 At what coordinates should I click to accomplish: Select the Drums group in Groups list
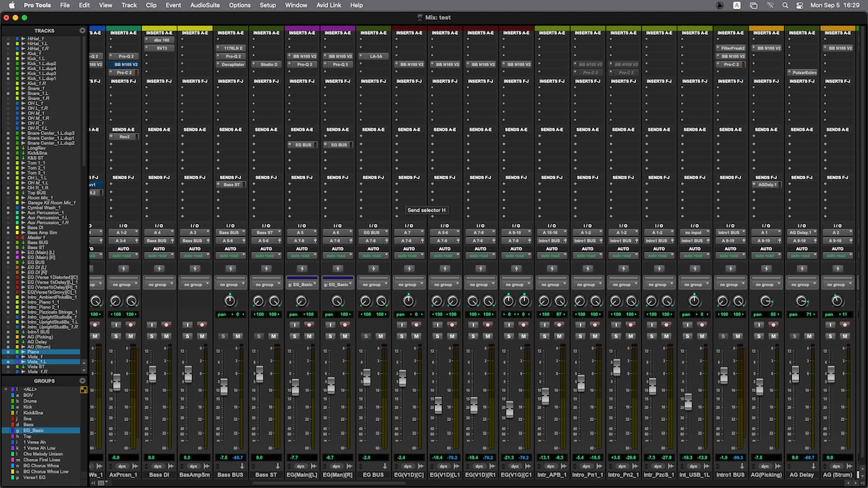(x=30, y=401)
